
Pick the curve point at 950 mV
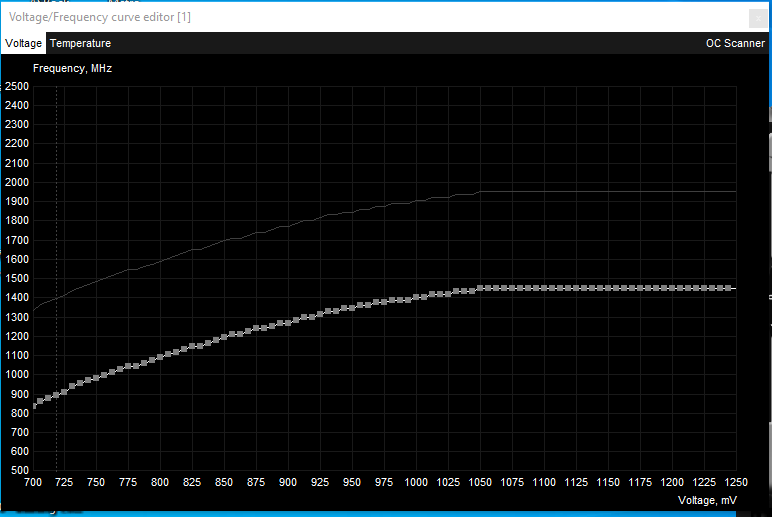coord(352,308)
